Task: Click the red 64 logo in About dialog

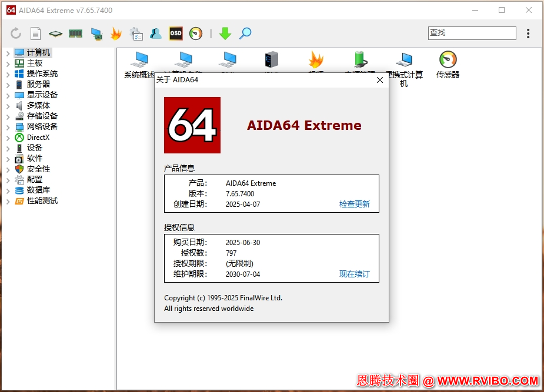Action: [192, 125]
